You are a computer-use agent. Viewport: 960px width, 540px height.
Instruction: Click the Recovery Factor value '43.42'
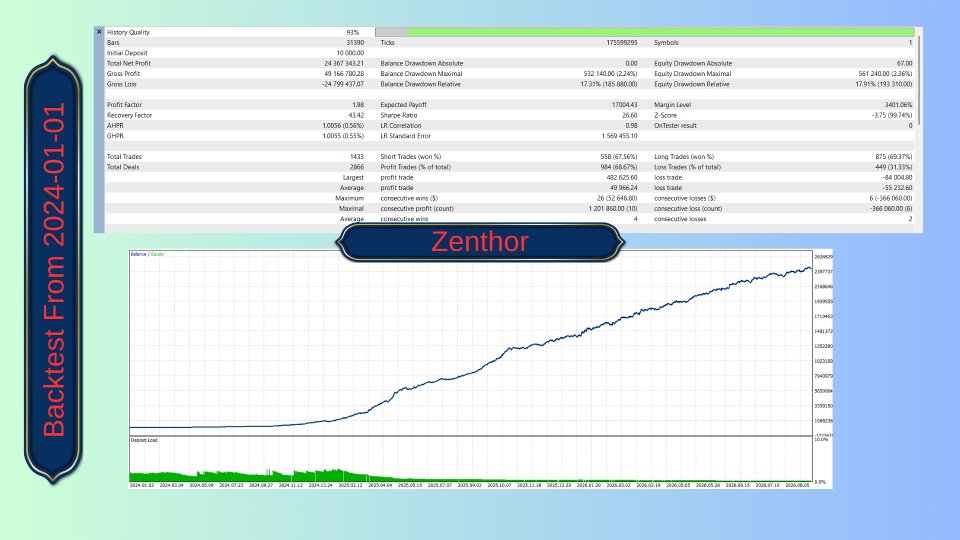click(356, 116)
